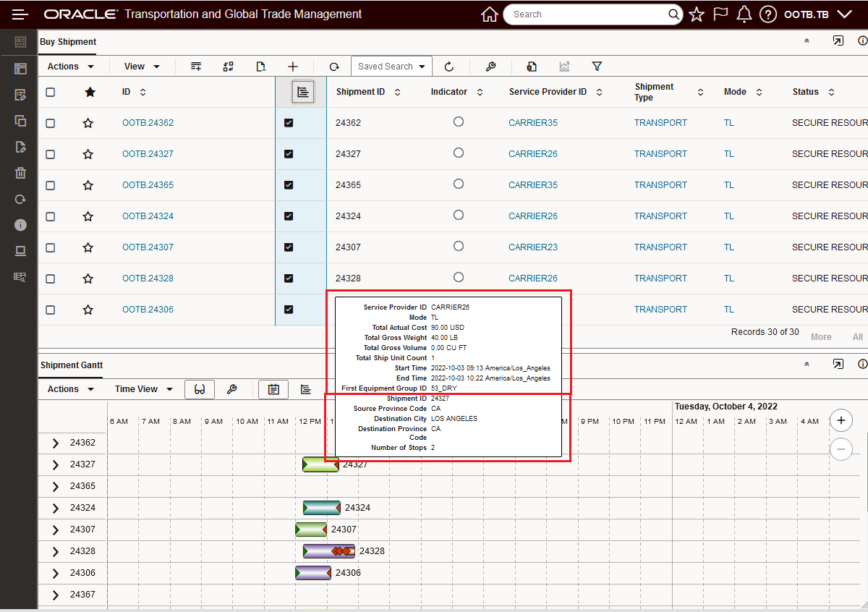Open the Saved Search dropdown
Viewport: 868px width, 612px height.
tap(391, 67)
